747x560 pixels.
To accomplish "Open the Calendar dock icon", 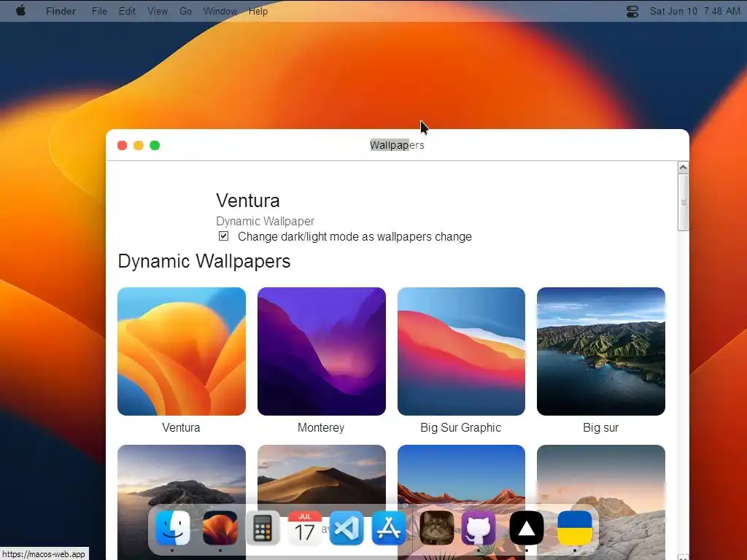I will pyautogui.click(x=304, y=528).
